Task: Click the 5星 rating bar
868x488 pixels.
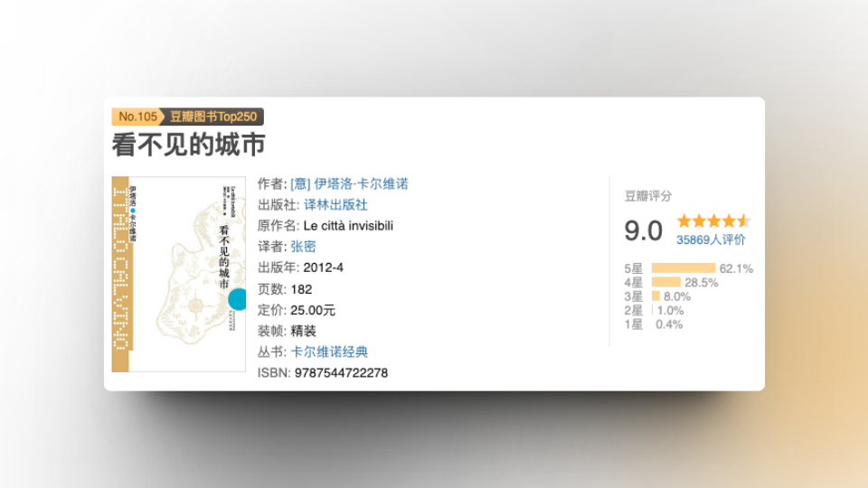Action: point(683,268)
